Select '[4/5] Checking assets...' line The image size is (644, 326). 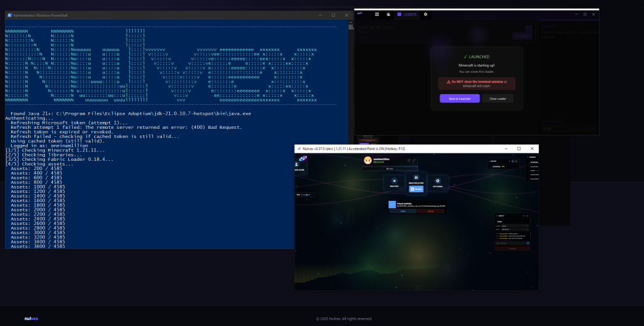tap(39, 164)
